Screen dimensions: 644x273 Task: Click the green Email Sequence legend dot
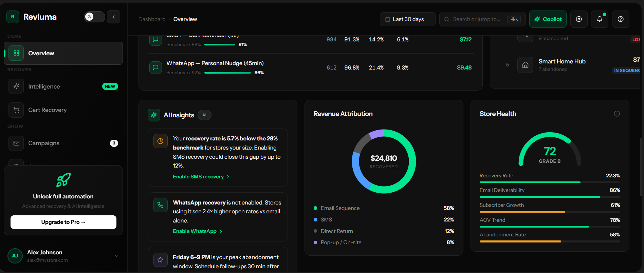coord(315,208)
